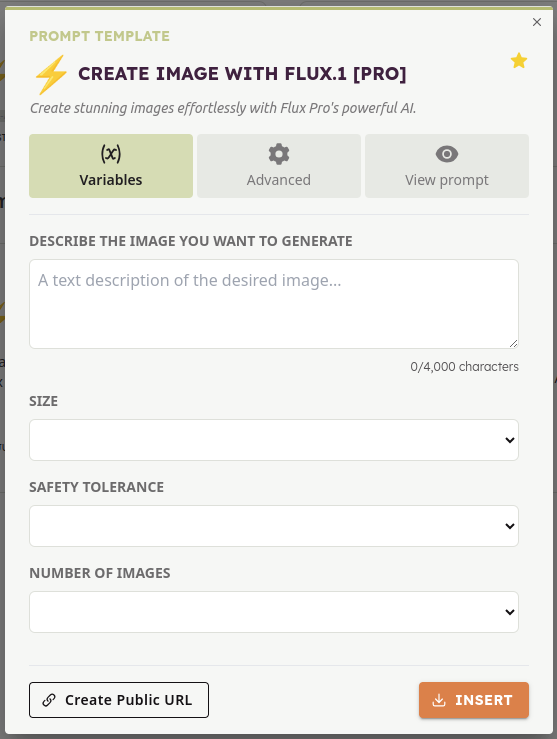Click the Create Public URL button
Screen dimensions: 557x739
click(x=119, y=700)
